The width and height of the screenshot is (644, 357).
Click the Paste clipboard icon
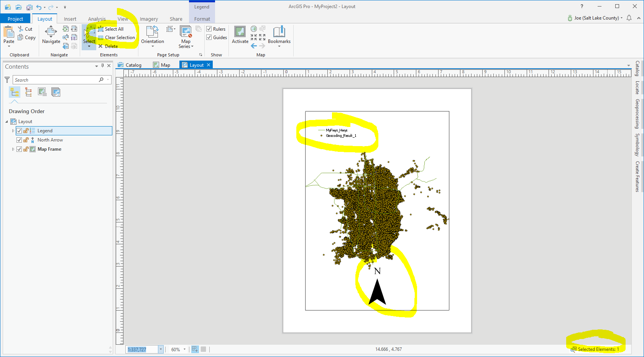tap(9, 32)
